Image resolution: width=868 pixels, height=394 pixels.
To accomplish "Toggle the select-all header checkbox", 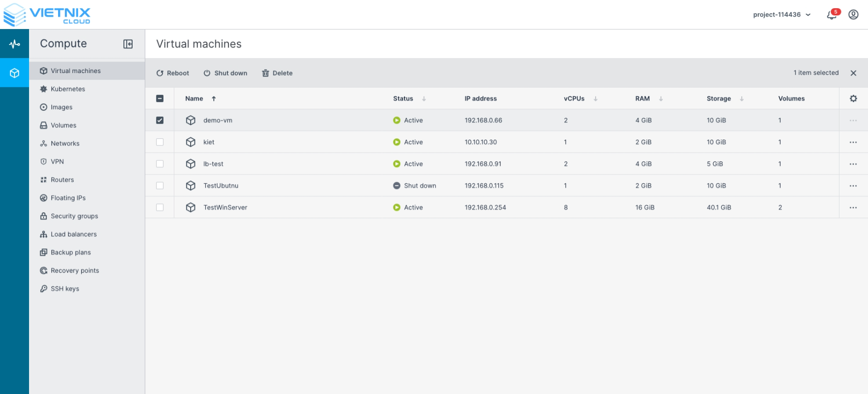I will pyautogui.click(x=160, y=99).
